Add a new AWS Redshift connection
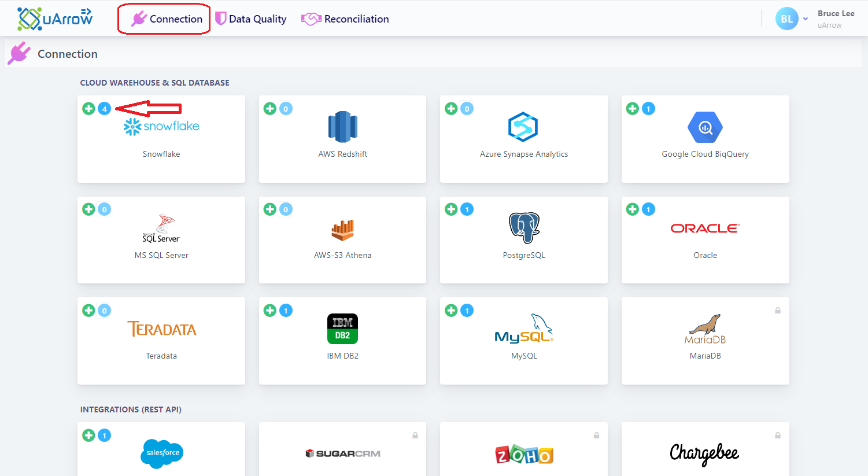Viewport: 868px width, 476px height. 270,109
